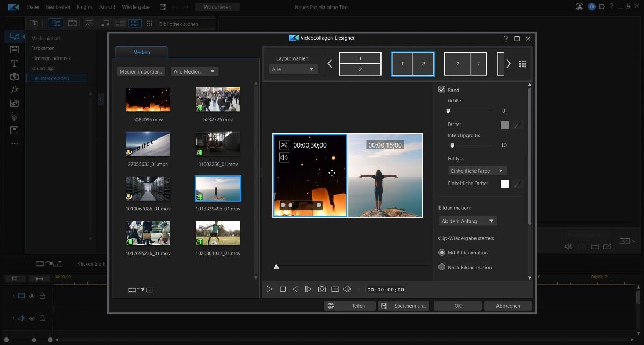Select the 1020801037_01.mov thumbnail
Image resolution: width=644 pixels, height=345 pixels.
[218, 233]
